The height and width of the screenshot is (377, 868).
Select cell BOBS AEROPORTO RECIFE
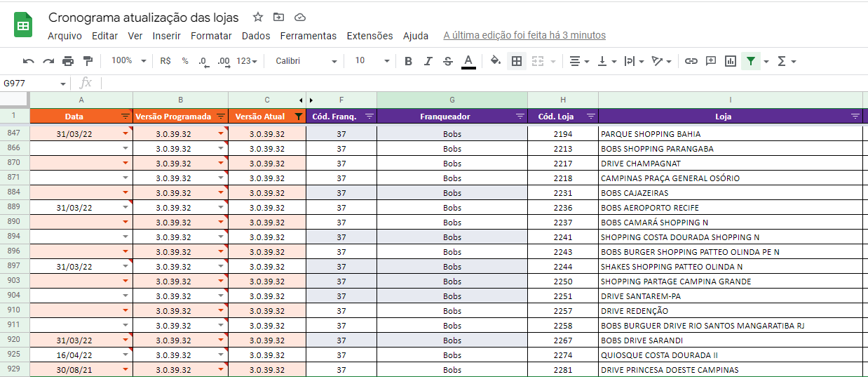point(731,208)
